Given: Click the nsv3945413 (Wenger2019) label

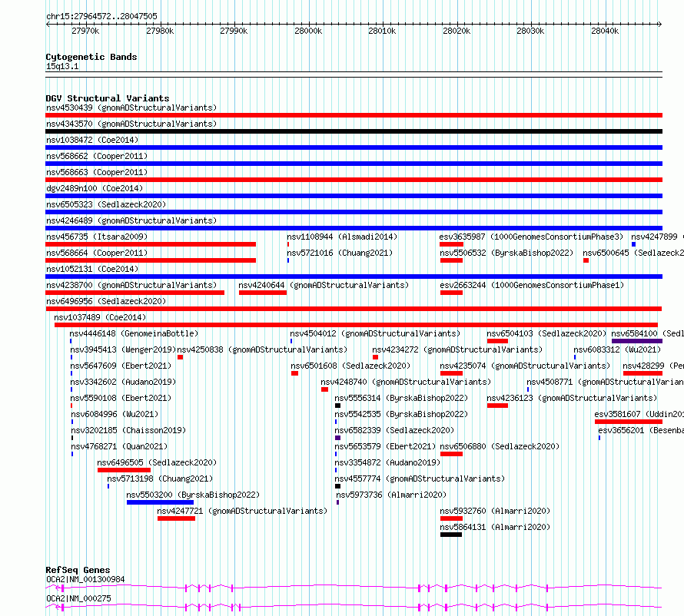Looking at the screenshot, I should (123, 349).
